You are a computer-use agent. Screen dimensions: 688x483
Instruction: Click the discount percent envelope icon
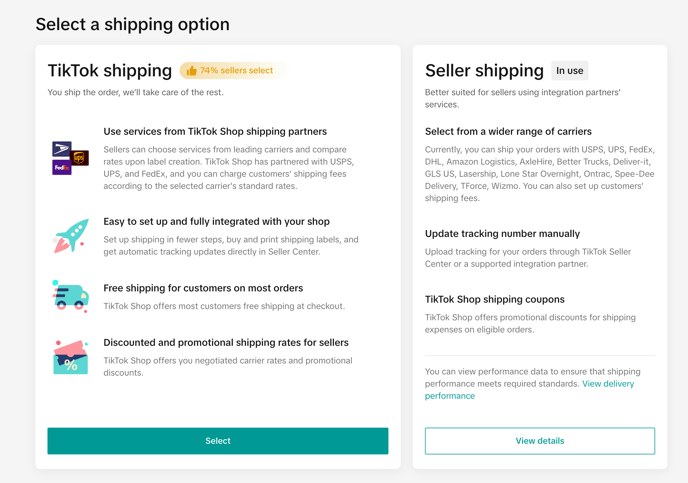[x=70, y=357]
